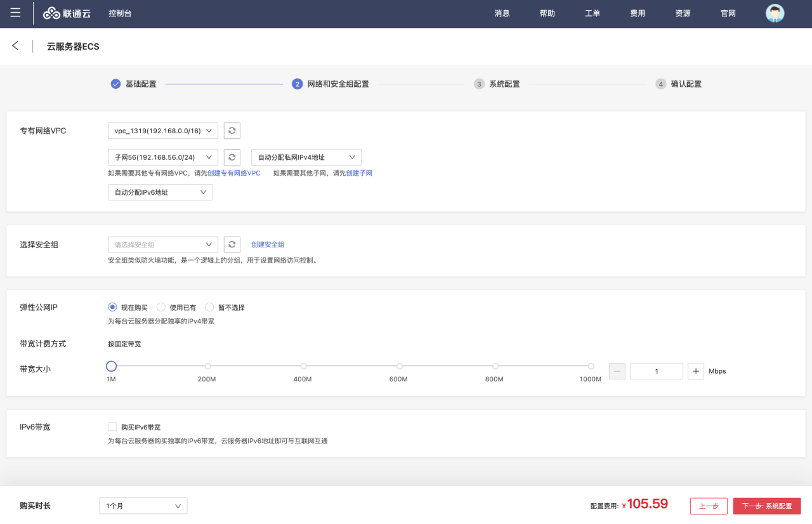Open the hamburger navigation menu

15,13
